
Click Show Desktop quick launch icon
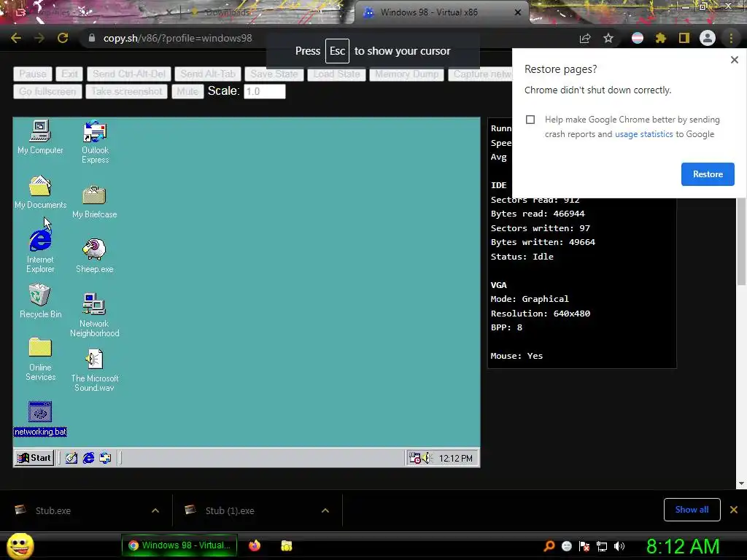[71, 458]
